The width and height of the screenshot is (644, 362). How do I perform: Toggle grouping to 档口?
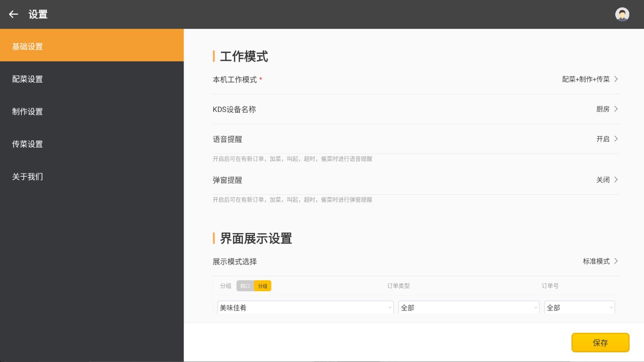245,286
